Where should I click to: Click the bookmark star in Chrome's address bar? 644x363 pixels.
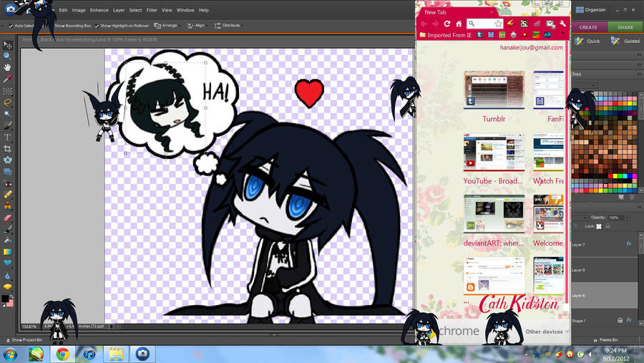coord(498,24)
